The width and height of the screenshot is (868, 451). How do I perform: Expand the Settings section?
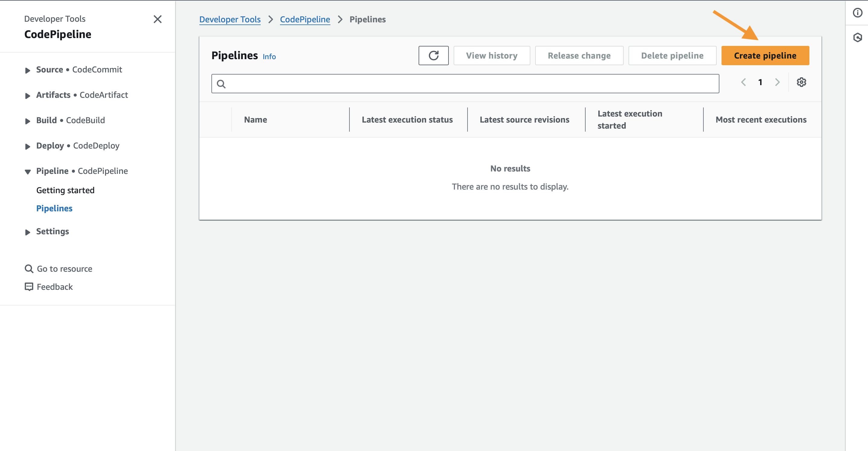(x=27, y=232)
